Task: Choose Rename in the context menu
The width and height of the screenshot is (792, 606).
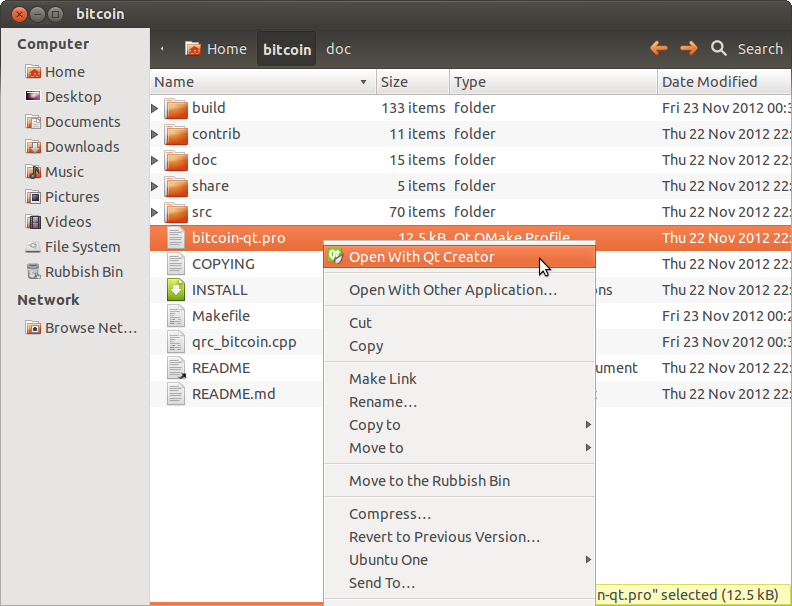Action: (x=460, y=402)
